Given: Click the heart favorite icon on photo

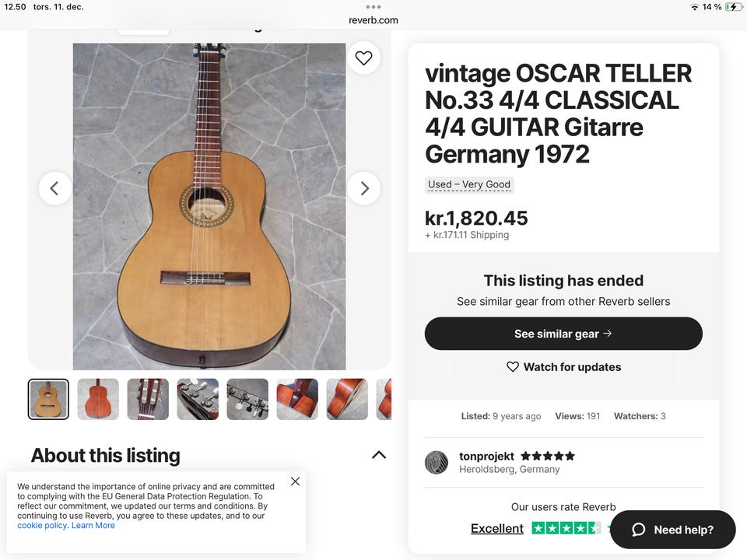Looking at the screenshot, I should pyautogui.click(x=363, y=58).
